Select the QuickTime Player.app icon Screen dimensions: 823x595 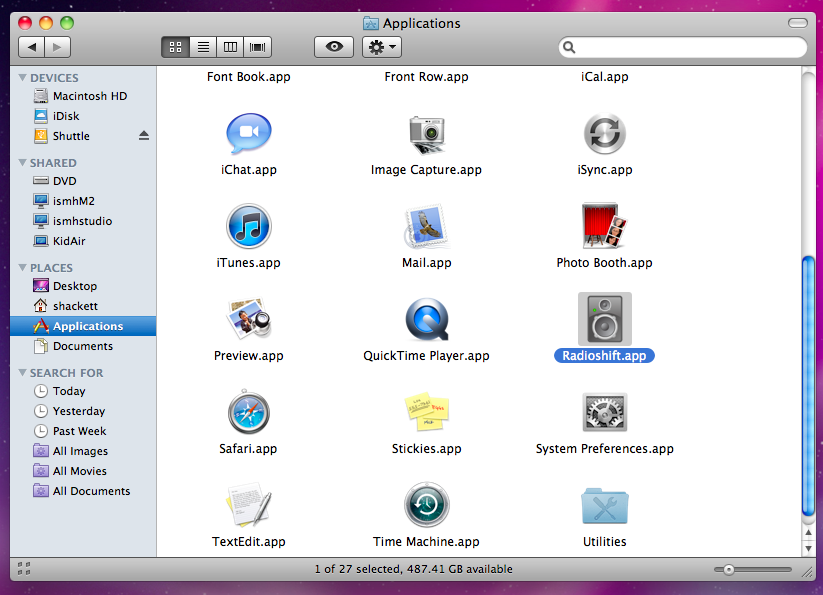427,319
